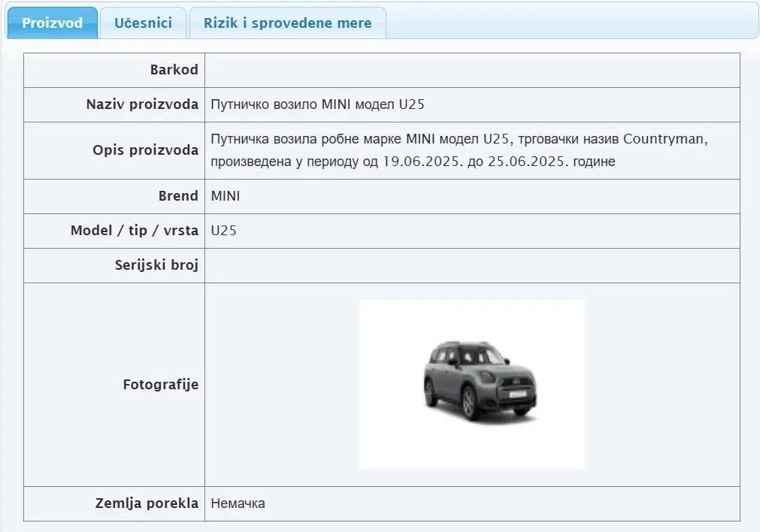Click the Serijski broj label
760x532 pixels.
[x=156, y=265]
